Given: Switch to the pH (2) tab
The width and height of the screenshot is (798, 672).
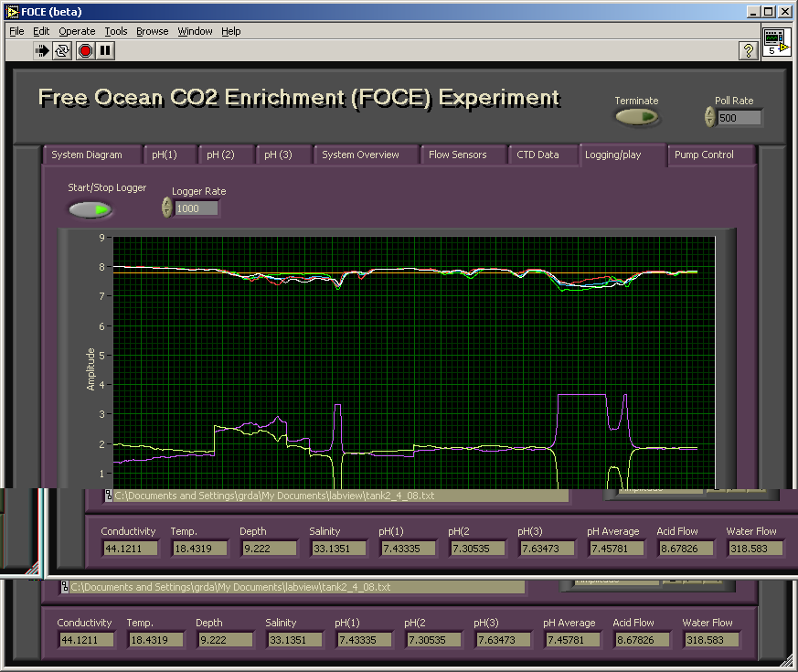Looking at the screenshot, I should pyautogui.click(x=226, y=155).
